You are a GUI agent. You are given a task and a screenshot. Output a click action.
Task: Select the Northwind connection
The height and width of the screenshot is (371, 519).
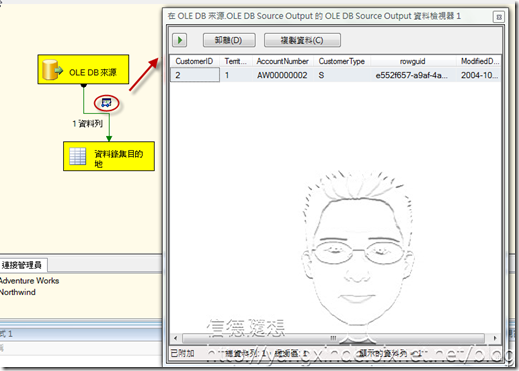[18, 292]
